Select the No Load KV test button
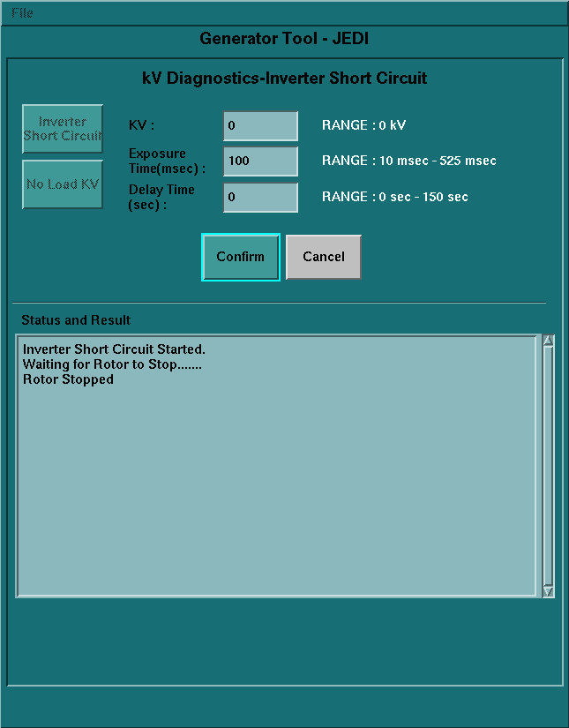Viewport: 569px width, 728px height. [x=63, y=184]
